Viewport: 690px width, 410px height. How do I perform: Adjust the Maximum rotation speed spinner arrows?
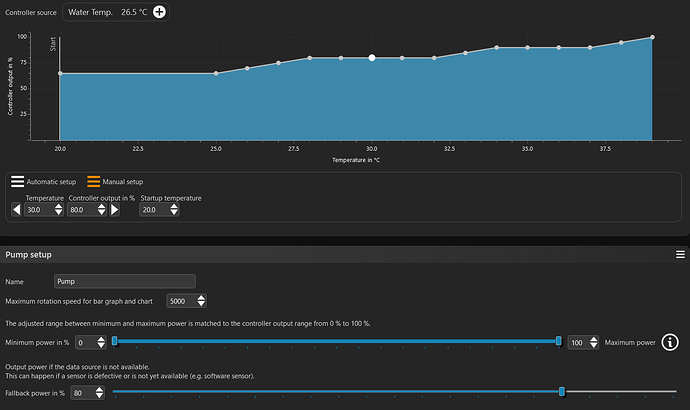click(x=202, y=301)
